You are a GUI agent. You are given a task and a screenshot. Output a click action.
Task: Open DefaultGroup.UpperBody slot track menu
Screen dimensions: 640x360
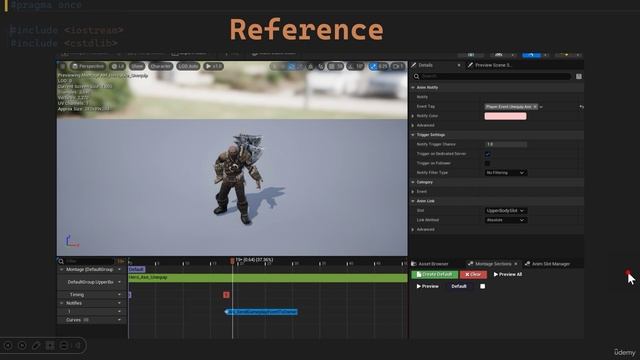[120, 282]
